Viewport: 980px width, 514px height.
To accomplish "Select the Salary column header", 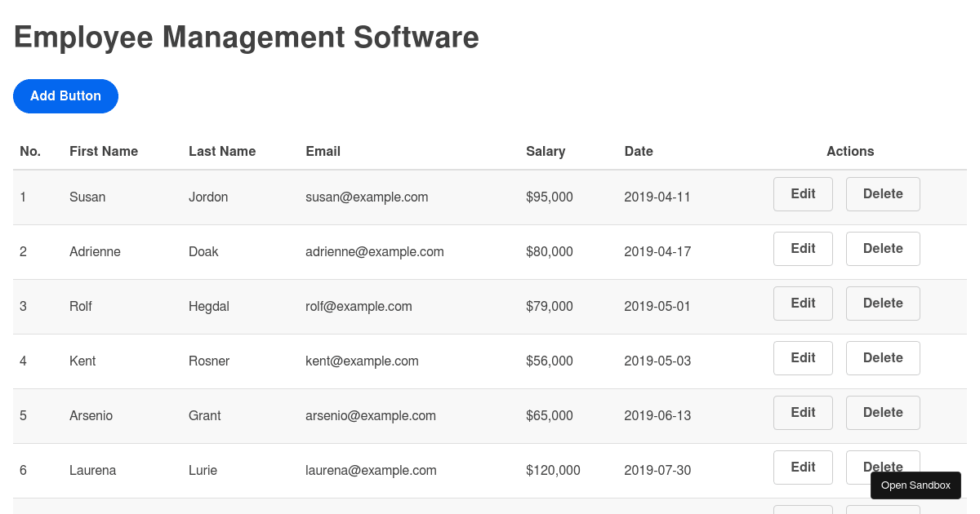I will [x=546, y=151].
